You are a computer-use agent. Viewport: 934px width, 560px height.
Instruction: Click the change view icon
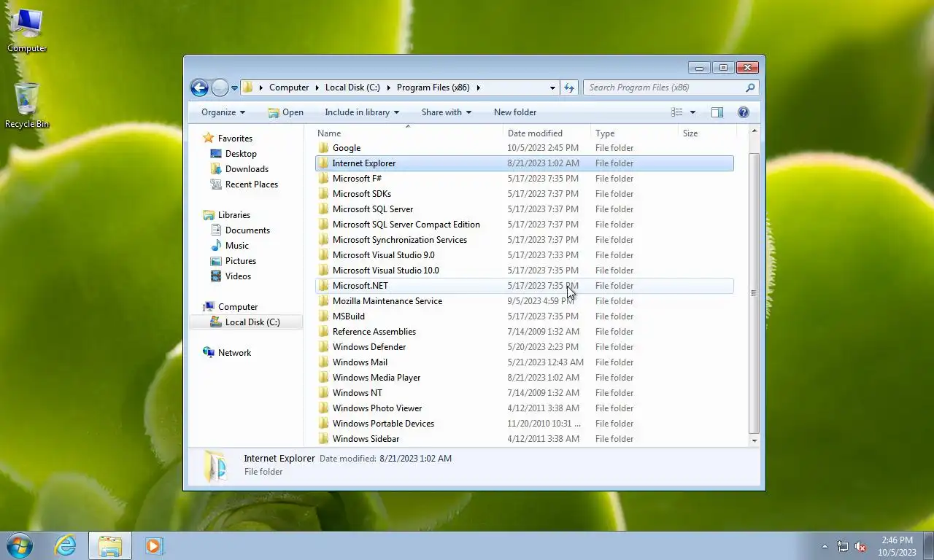677,112
